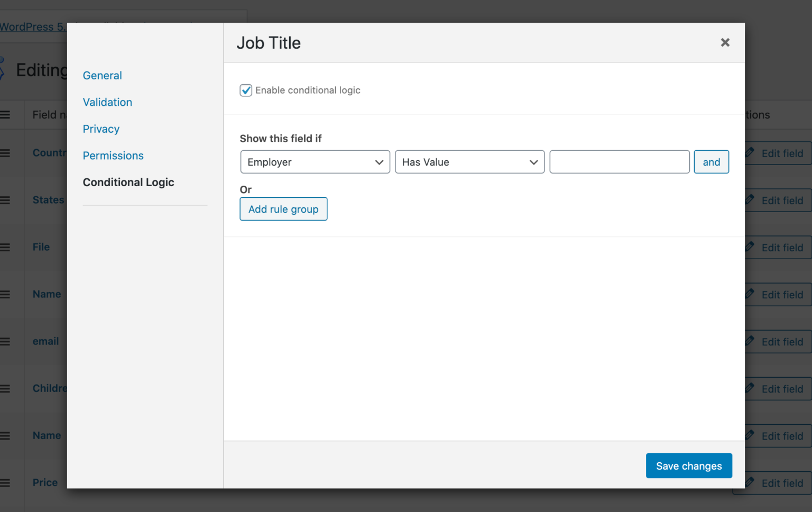The width and height of the screenshot is (812, 512).
Task: Click the Add rule group button
Action: tap(283, 209)
